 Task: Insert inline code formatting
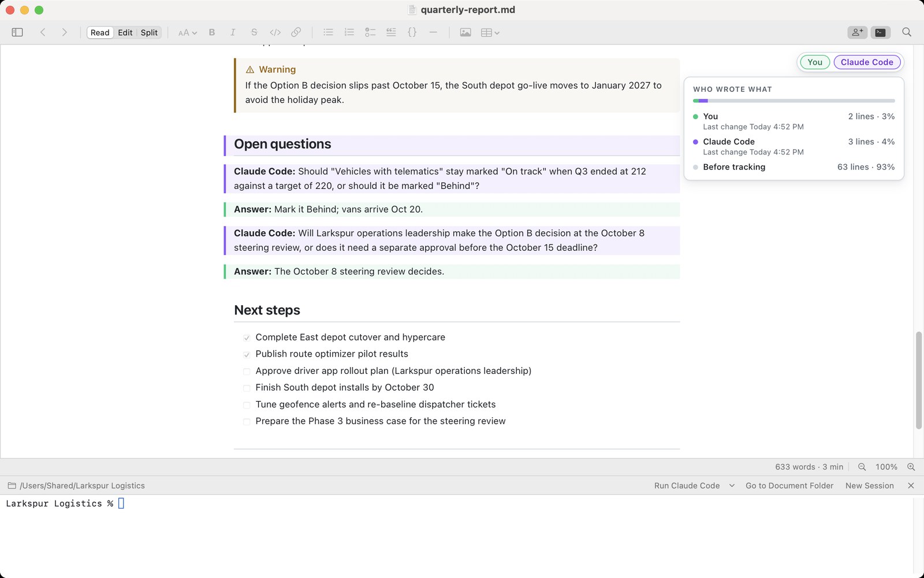pos(275,32)
